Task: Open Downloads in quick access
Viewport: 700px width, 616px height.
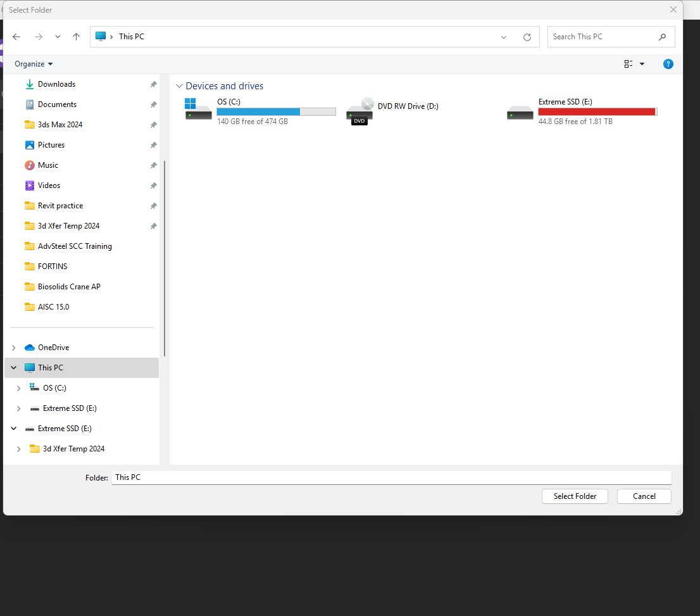Action: [x=57, y=84]
